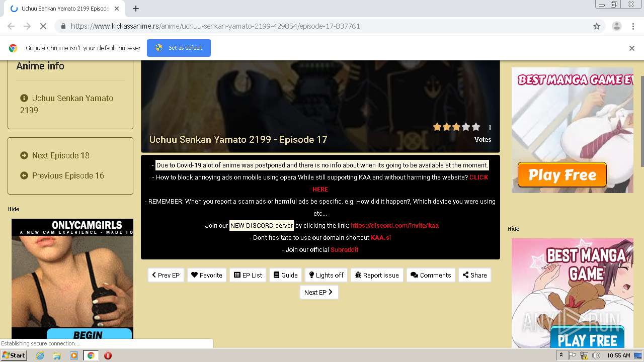This screenshot has height=362, width=644.
Task: Open the Chrome three-dot menu
Action: (632, 26)
